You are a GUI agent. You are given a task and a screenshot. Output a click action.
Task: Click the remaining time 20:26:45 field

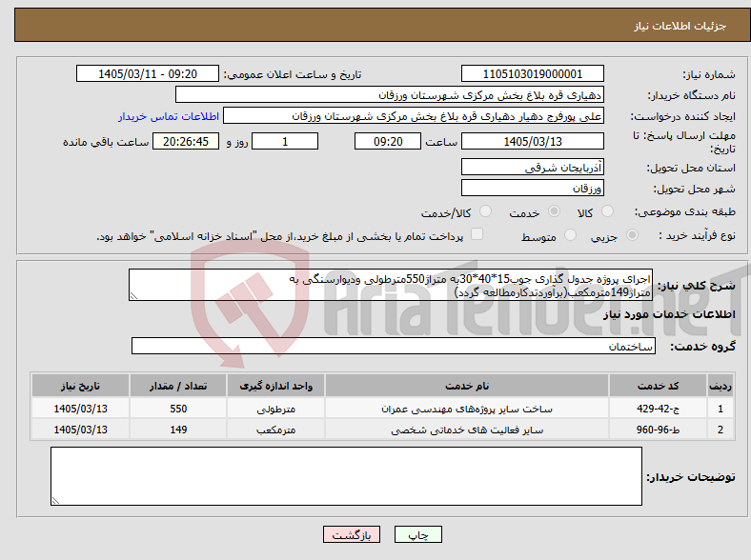186,141
